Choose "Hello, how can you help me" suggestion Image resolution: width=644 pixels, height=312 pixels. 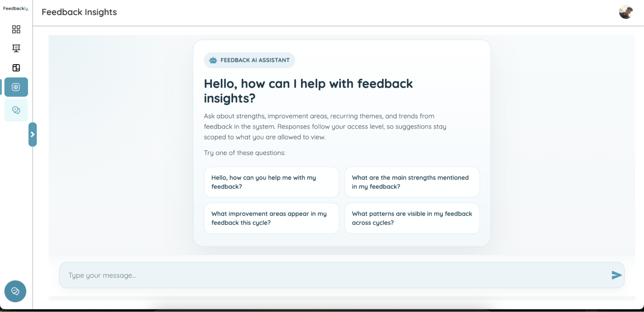(x=271, y=182)
